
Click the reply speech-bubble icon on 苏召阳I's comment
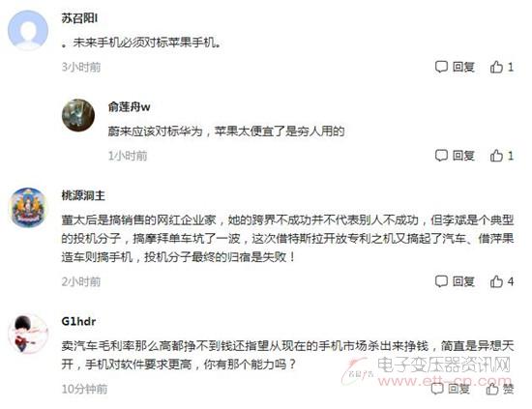click(x=441, y=67)
